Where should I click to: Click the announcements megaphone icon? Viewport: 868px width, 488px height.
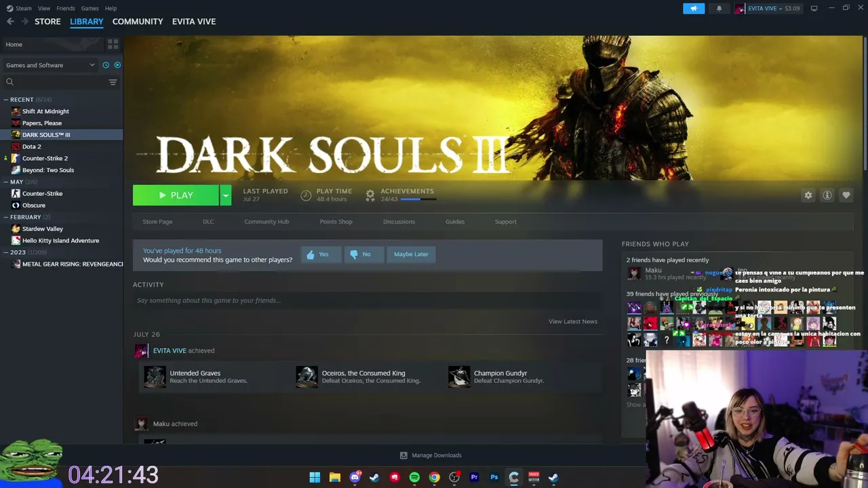coord(694,8)
